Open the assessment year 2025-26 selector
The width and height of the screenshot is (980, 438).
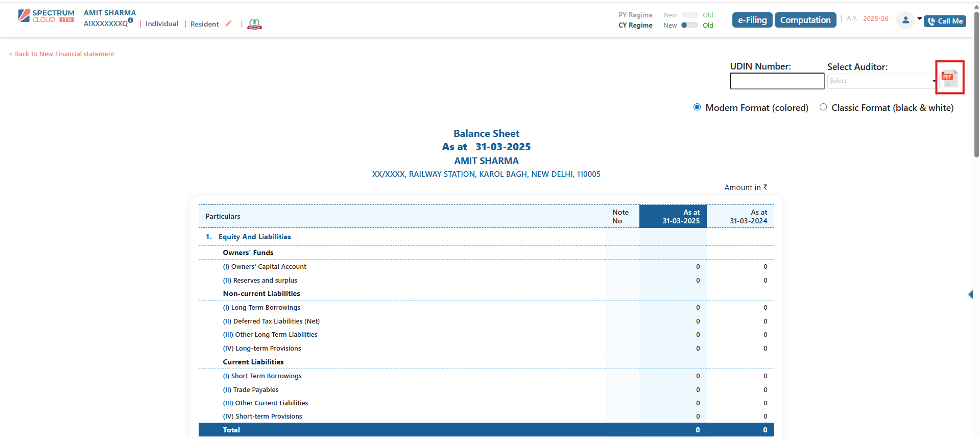(875, 19)
